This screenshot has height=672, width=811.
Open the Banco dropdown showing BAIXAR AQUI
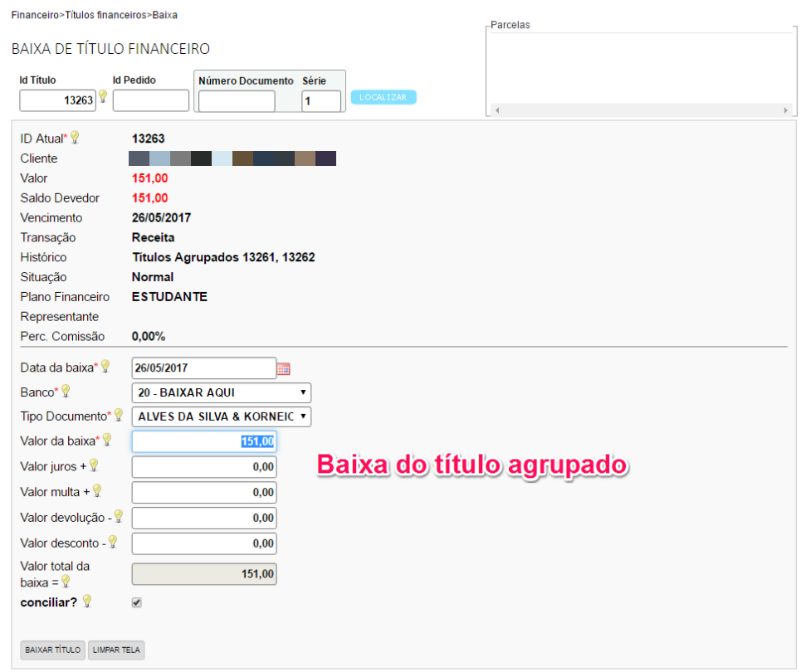click(x=221, y=392)
